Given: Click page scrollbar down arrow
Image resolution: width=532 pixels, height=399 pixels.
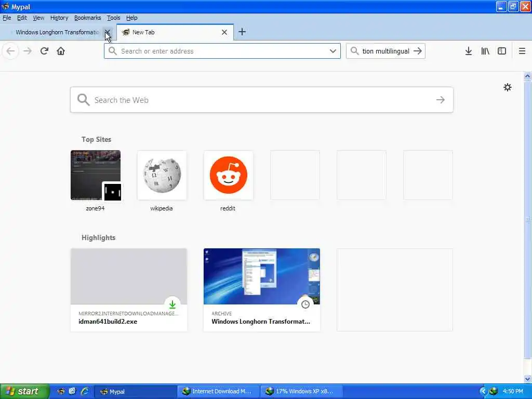Looking at the screenshot, I should click(x=527, y=379).
